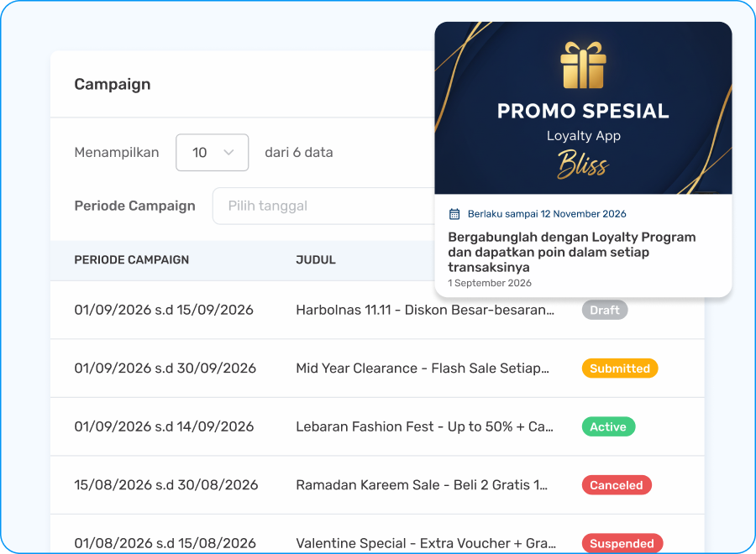Screen dimensions: 756x554
Task: Click period 01/09/2026 s.d 30/09/2026
Action: pos(165,368)
